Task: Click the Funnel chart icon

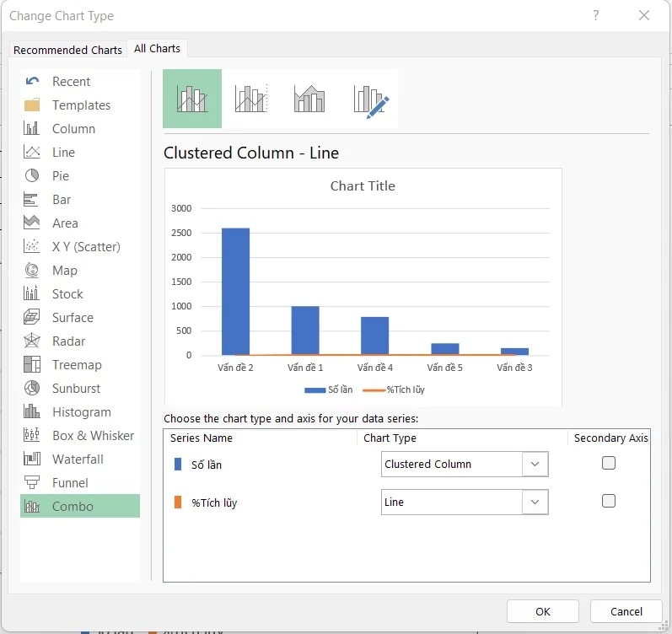Action: pyautogui.click(x=32, y=483)
